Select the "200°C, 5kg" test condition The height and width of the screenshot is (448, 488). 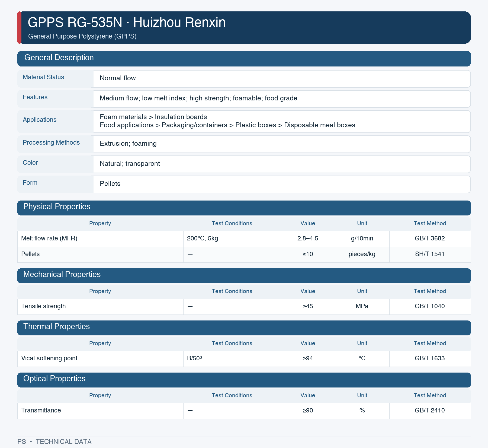click(x=203, y=239)
